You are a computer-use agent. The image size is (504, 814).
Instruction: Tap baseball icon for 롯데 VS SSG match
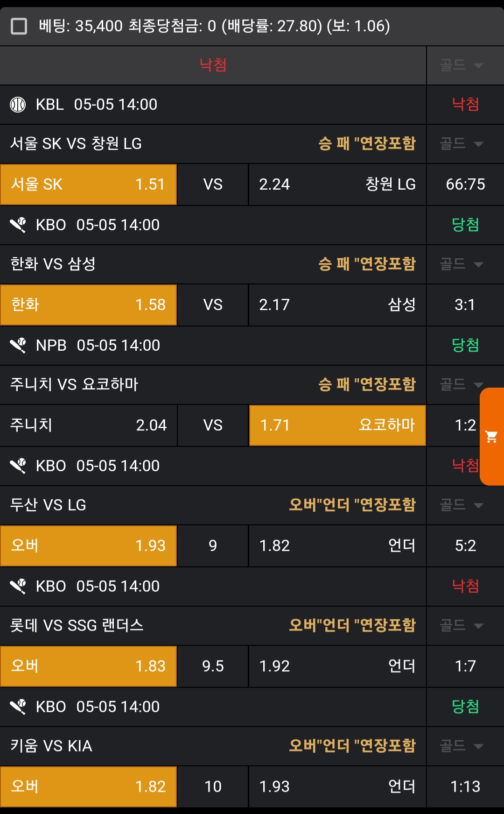point(18,587)
